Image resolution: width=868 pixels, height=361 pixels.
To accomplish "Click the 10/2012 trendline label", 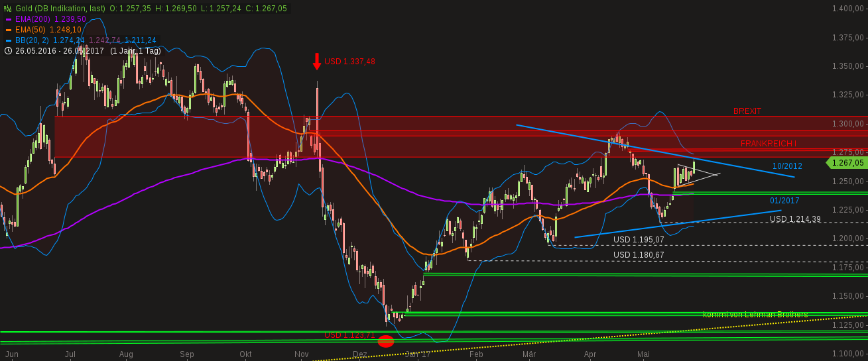I will (x=787, y=166).
